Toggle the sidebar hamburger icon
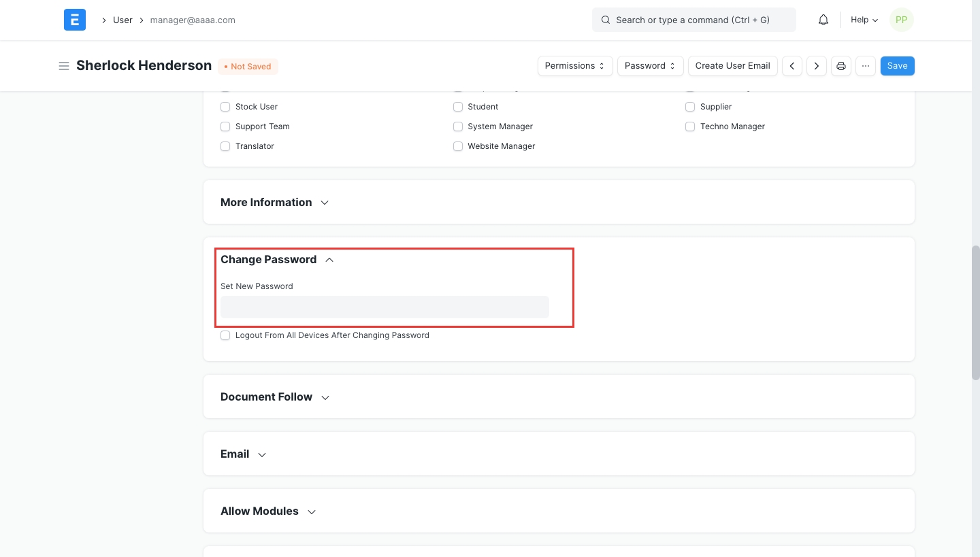980x557 pixels. (64, 66)
